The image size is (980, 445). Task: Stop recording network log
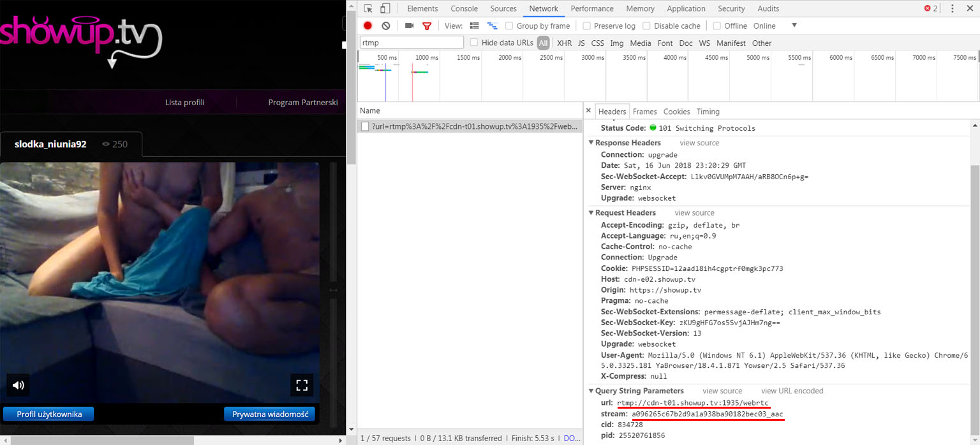click(x=367, y=26)
